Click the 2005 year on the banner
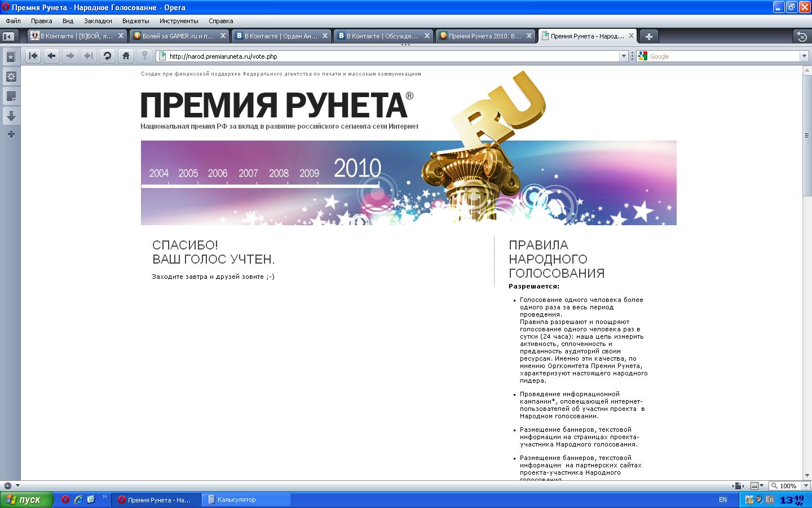 [x=188, y=173]
